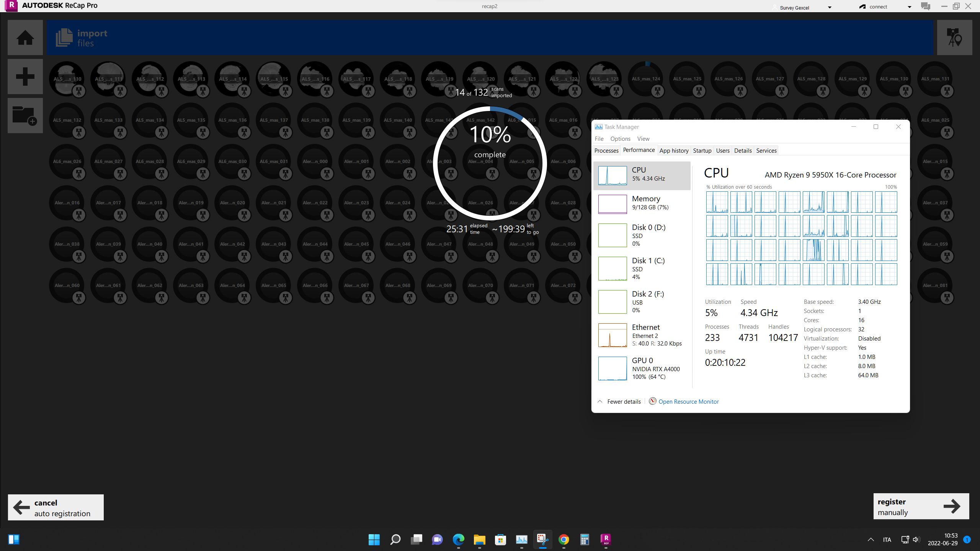Click the Task Manager taskbar icon
The image size is (980, 551).
[521, 540]
